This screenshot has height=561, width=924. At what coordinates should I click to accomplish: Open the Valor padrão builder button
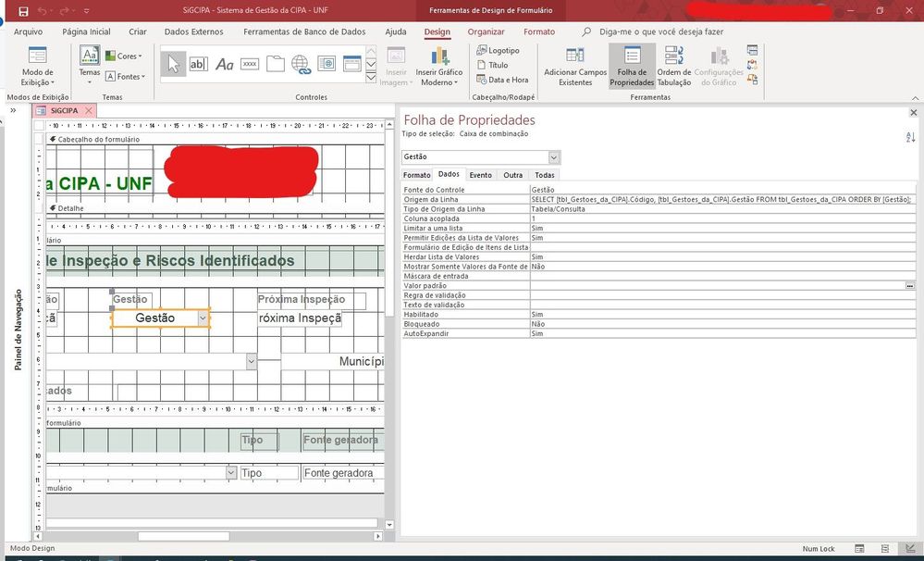click(911, 285)
